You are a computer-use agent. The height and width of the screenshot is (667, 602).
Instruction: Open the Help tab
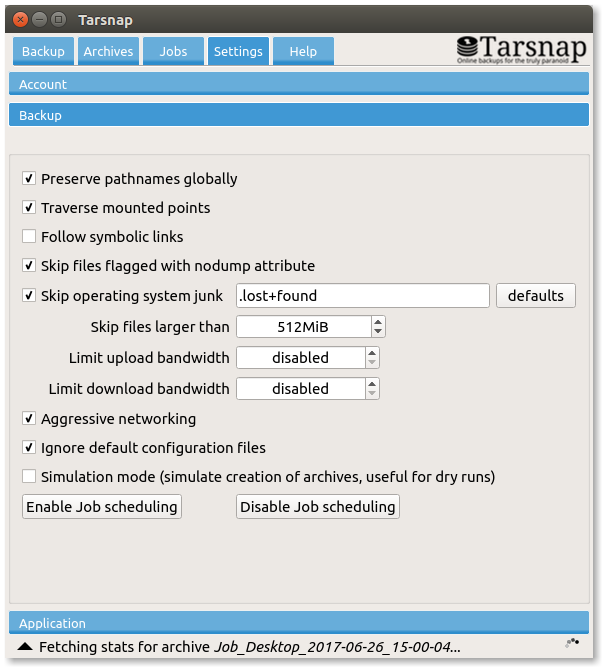coord(303,51)
